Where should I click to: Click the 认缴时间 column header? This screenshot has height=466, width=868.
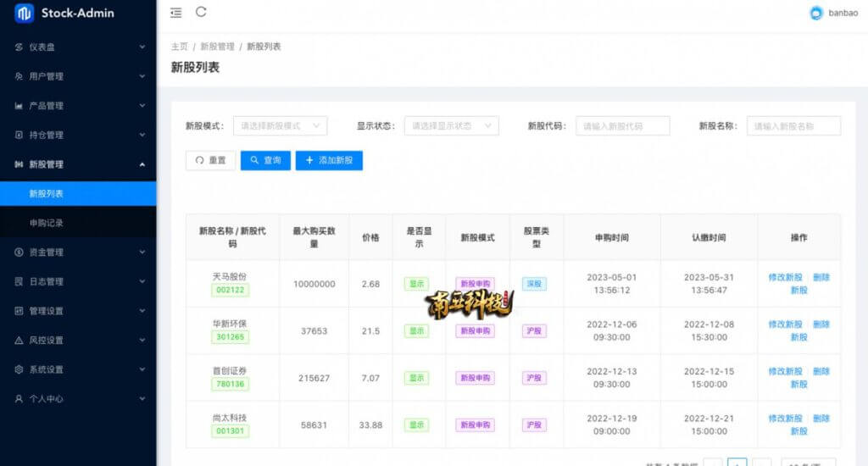pyautogui.click(x=709, y=237)
